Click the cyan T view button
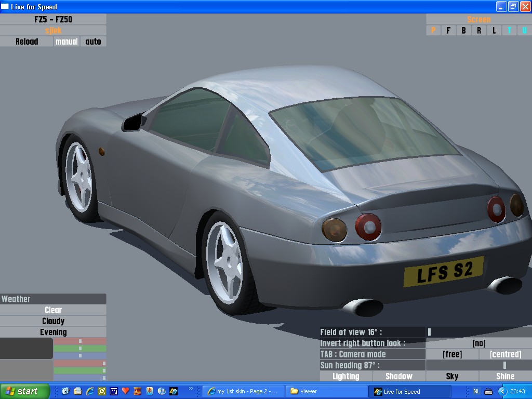Screen dimensions: 532x399 (x=509, y=31)
